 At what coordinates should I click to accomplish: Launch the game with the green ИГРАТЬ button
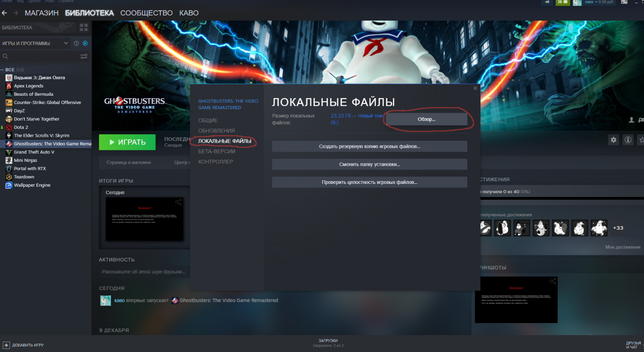(x=127, y=142)
